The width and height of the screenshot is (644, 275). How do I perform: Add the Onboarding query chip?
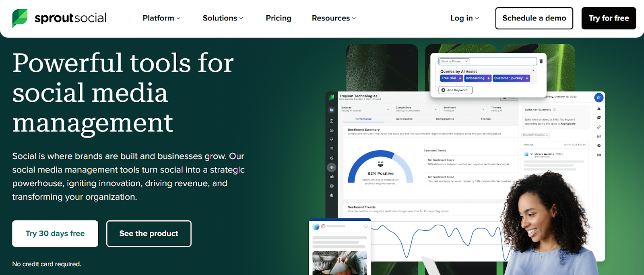(478, 78)
